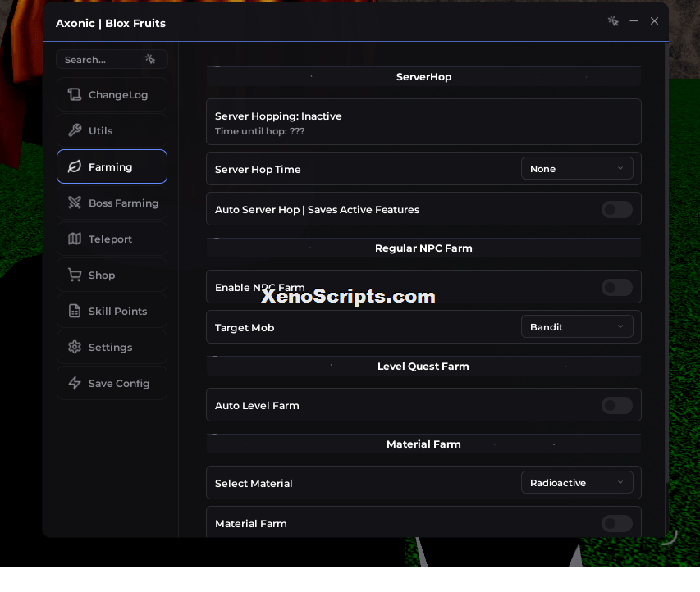Minimize the Axonic window
Screen dimensions: 700x592
(x=634, y=21)
